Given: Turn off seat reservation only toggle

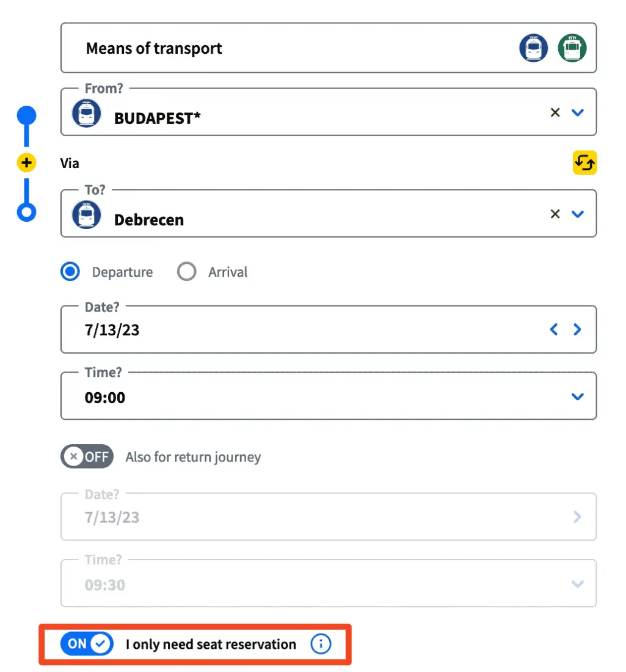Looking at the screenshot, I should [x=87, y=644].
